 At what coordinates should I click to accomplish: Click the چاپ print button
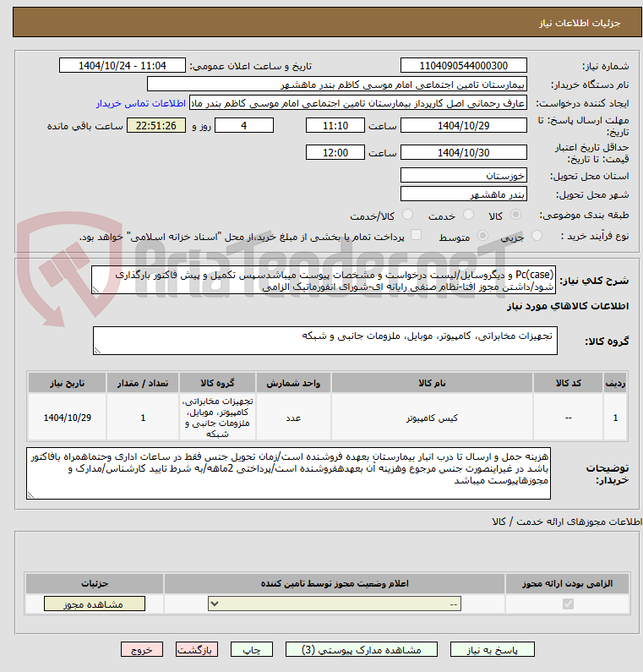[x=252, y=650]
